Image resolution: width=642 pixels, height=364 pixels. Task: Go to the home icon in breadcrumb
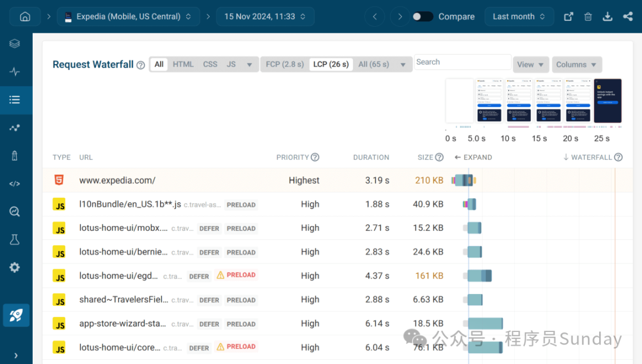pyautogui.click(x=25, y=17)
